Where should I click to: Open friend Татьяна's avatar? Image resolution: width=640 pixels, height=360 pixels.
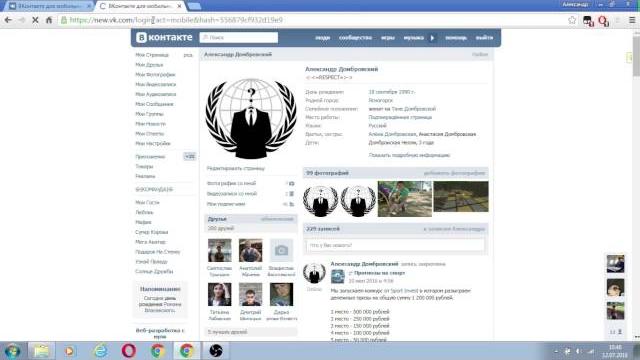click(220, 294)
